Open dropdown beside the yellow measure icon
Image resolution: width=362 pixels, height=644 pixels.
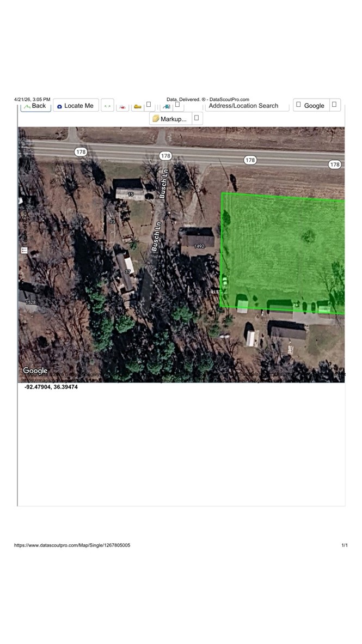pyautogui.click(x=149, y=105)
